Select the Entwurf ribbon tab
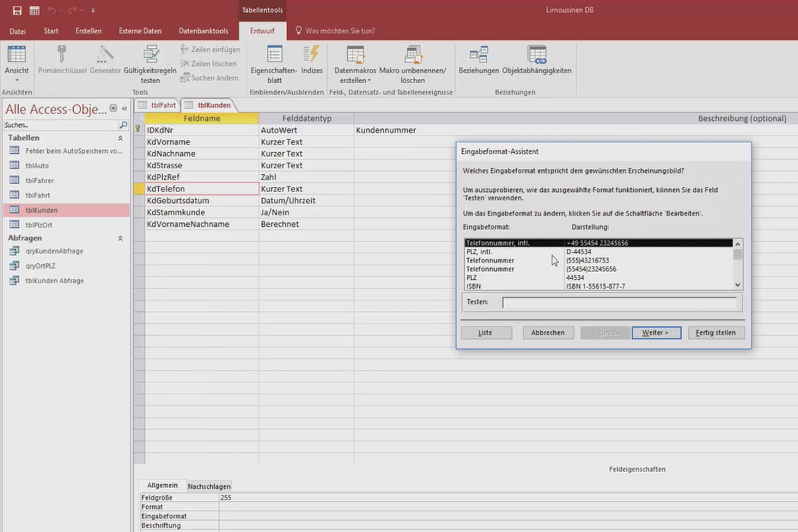Image resolution: width=798 pixels, height=532 pixels. pos(262,31)
